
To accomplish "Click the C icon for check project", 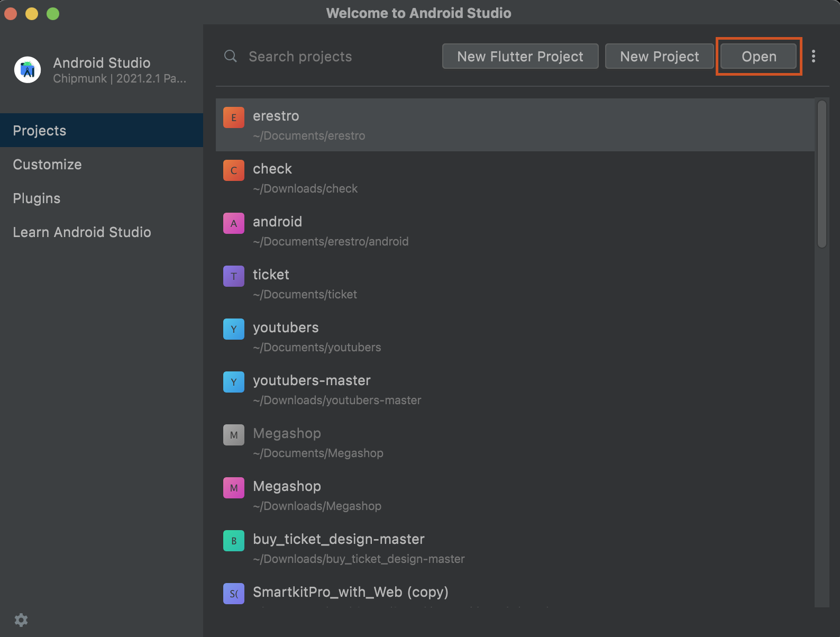I will click(x=234, y=170).
